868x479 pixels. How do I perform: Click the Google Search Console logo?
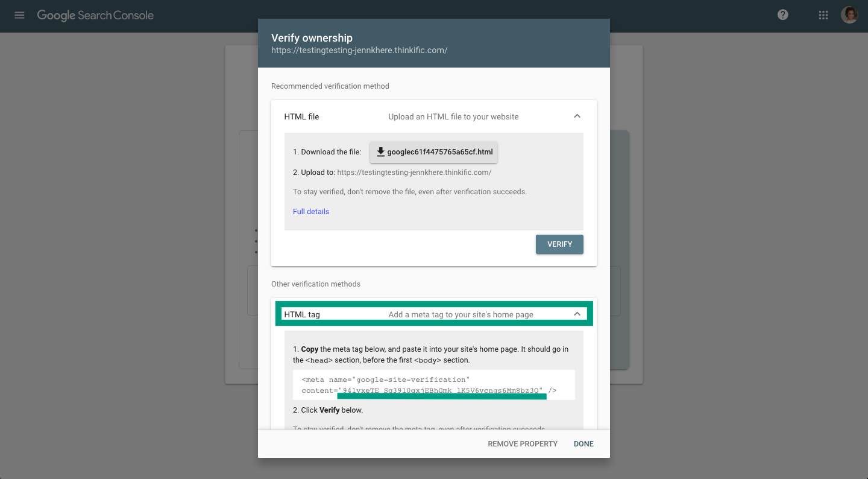pyautogui.click(x=95, y=15)
